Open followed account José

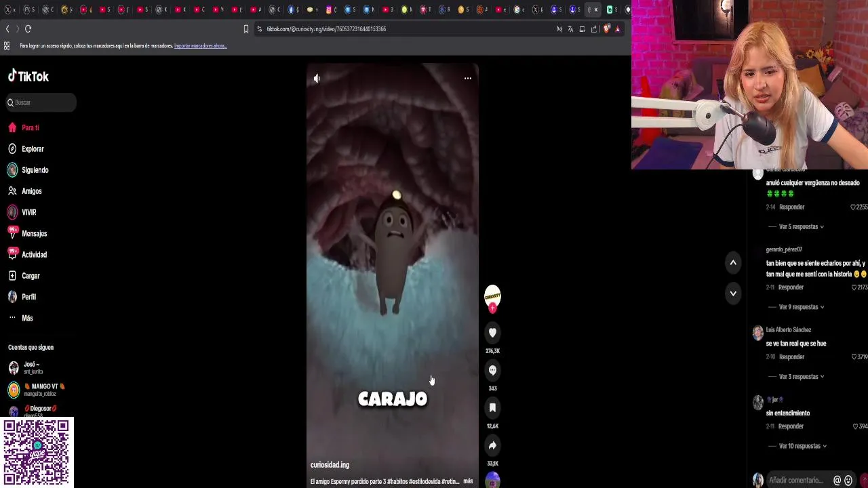tap(33, 368)
